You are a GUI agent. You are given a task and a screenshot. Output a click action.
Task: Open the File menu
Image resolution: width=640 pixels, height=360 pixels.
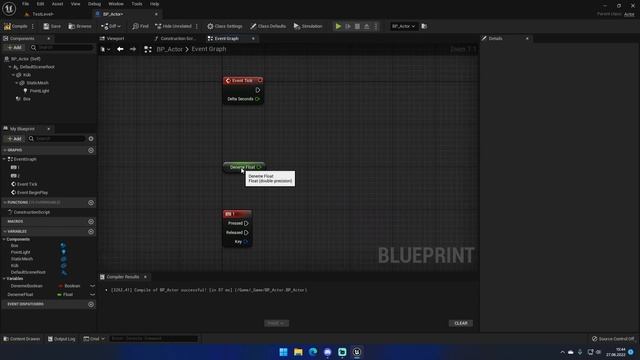[25, 4]
